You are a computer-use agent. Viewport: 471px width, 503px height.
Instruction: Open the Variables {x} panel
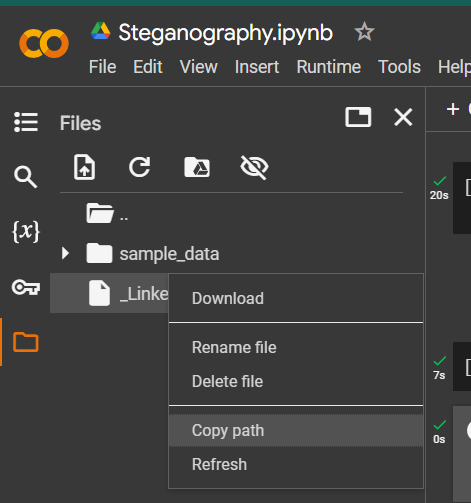click(x=26, y=231)
